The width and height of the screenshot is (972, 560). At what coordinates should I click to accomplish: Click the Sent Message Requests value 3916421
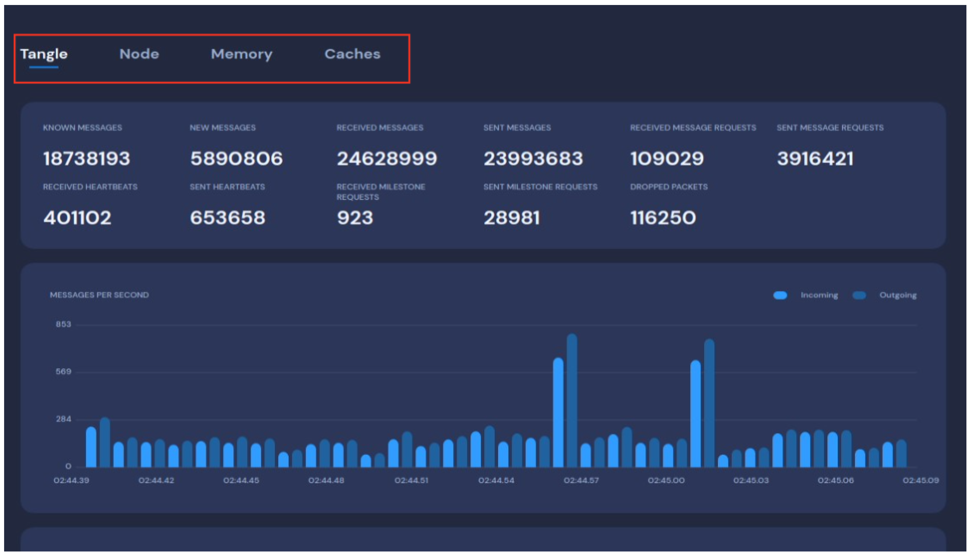coord(815,158)
